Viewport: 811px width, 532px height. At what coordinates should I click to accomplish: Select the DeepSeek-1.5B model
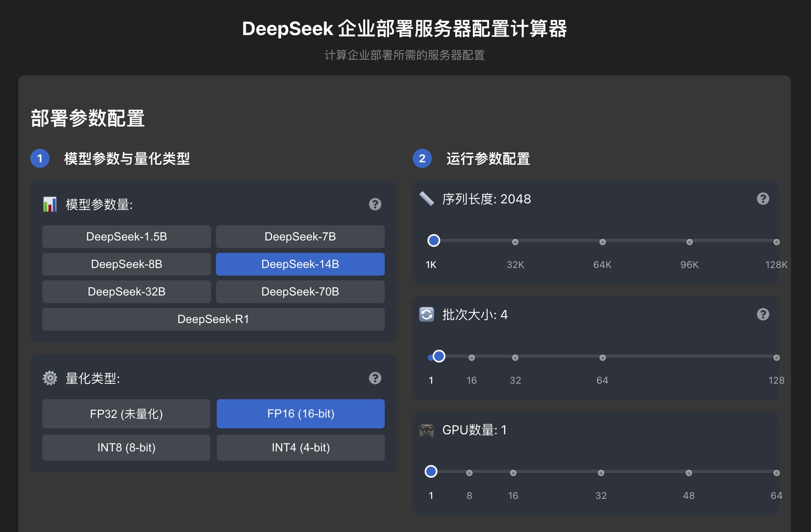pos(127,236)
